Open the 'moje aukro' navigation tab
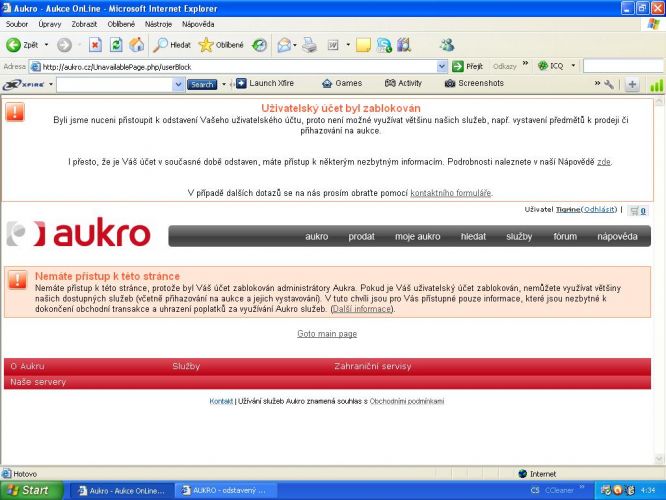This screenshot has height=500, width=666. pyautogui.click(x=418, y=237)
